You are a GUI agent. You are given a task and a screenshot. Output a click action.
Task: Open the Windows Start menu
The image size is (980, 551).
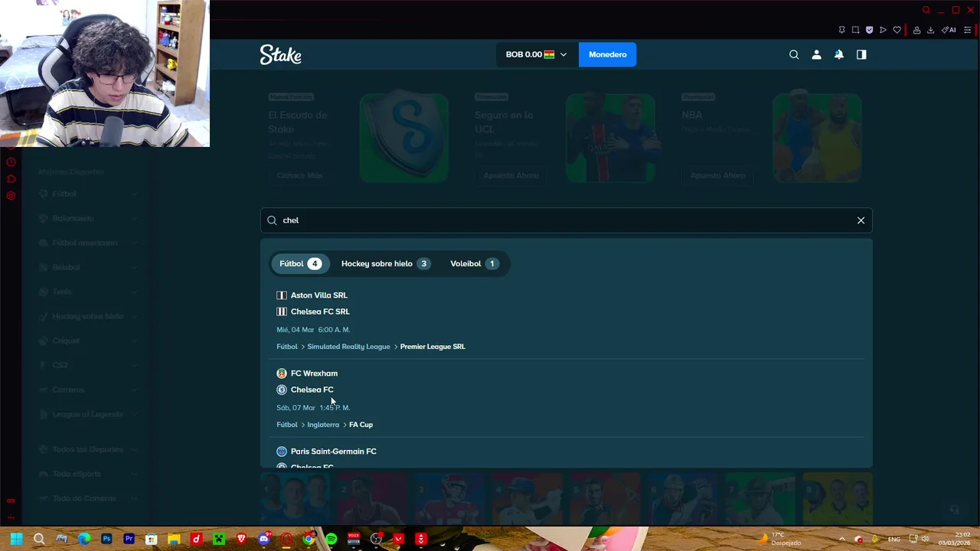click(x=16, y=539)
